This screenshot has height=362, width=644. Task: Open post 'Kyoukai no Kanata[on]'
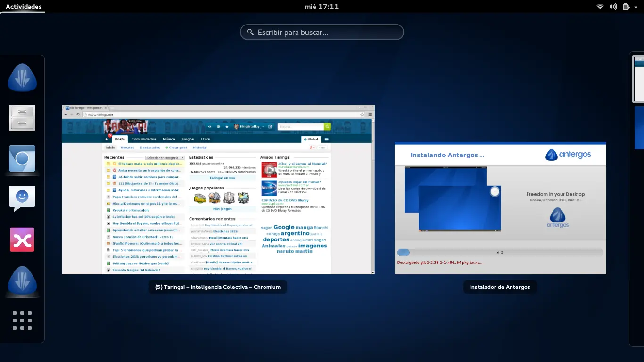click(131, 210)
